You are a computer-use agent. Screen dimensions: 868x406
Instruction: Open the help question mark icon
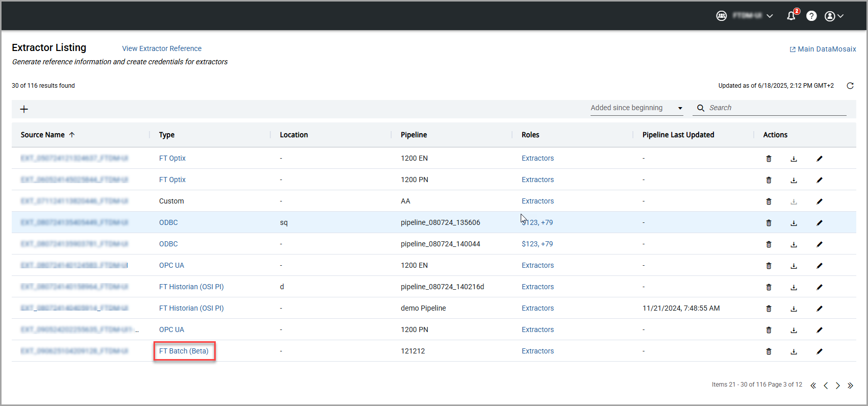coord(811,16)
